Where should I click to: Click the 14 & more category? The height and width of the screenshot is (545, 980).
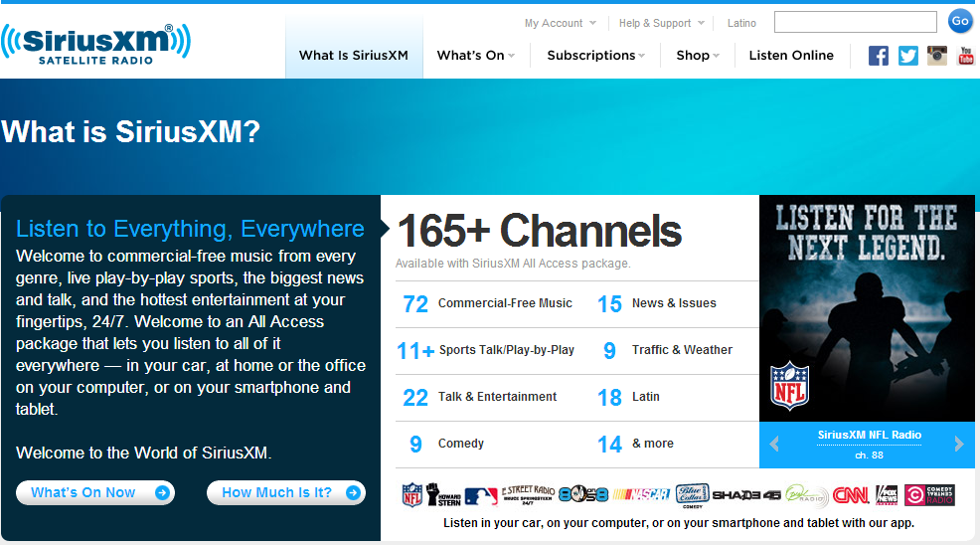click(x=635, y=445)
